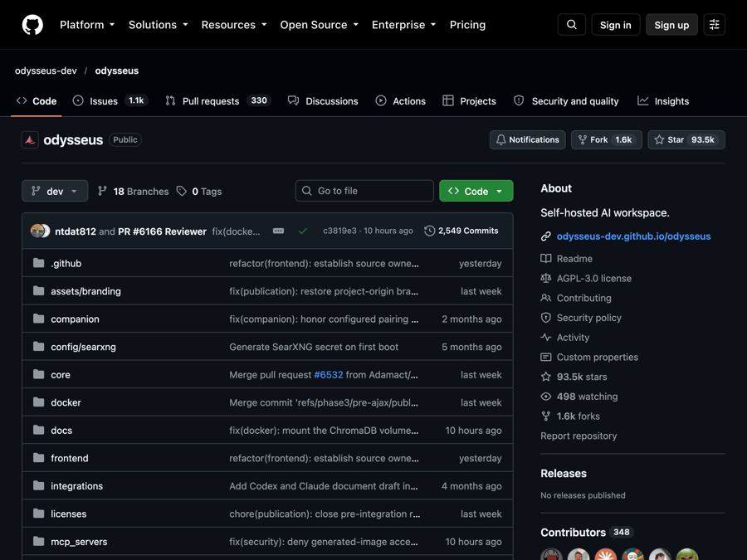
Task: Open the .github folder icon
Action: (38, 263)
